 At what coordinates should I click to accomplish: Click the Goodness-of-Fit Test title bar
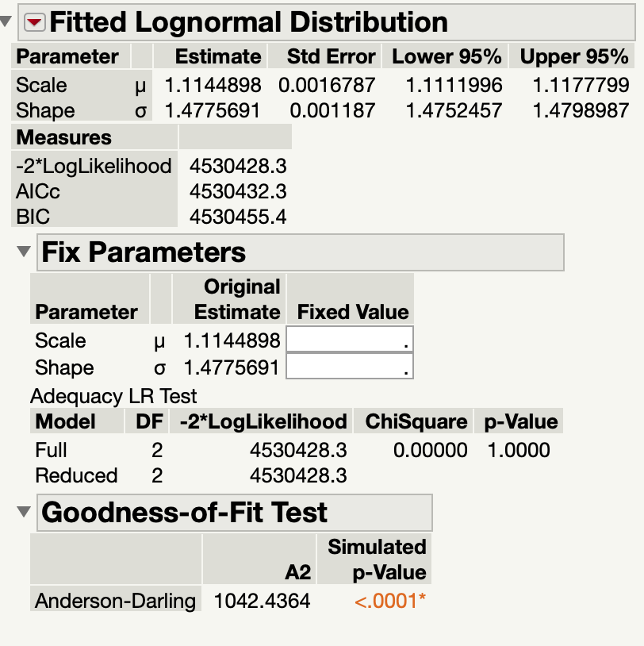coord(235,513)
